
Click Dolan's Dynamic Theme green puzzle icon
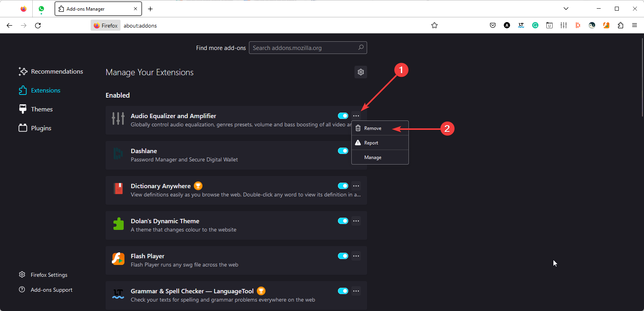[x=118, y=224]
